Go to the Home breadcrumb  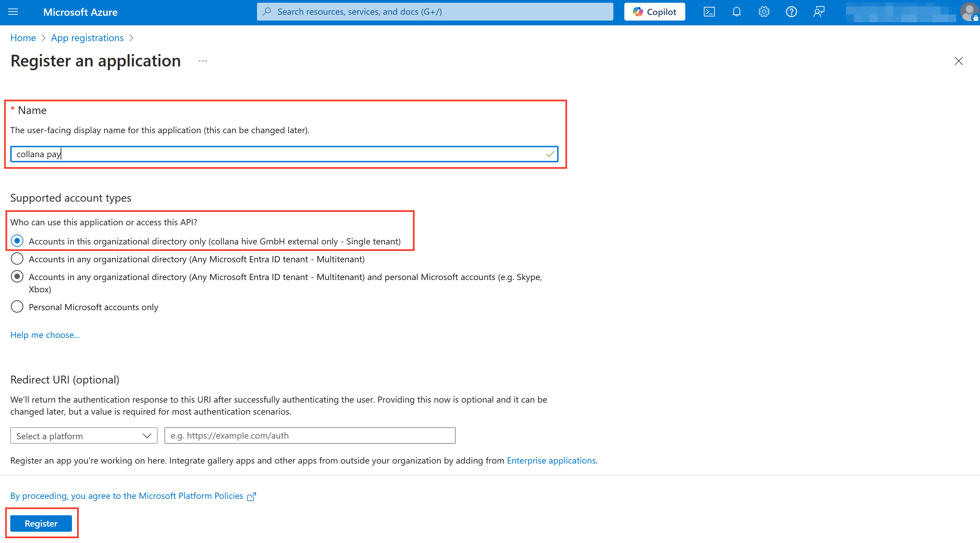[23, 38]
